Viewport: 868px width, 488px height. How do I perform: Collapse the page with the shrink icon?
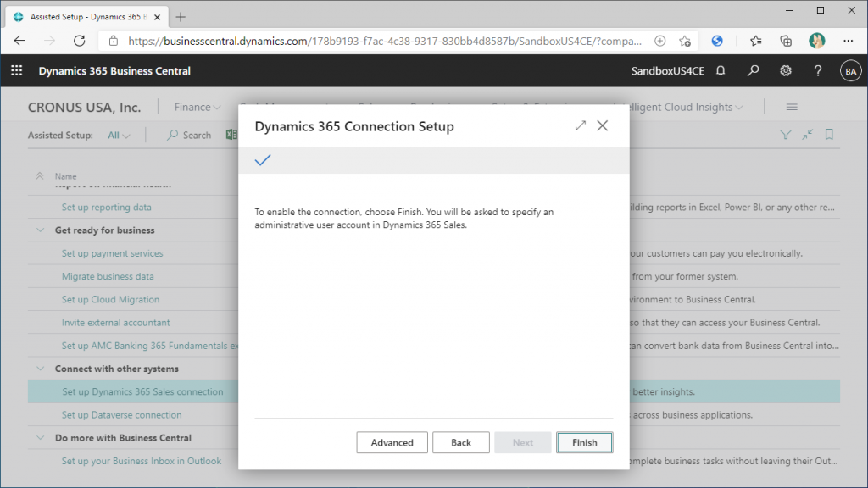point(808,135)
